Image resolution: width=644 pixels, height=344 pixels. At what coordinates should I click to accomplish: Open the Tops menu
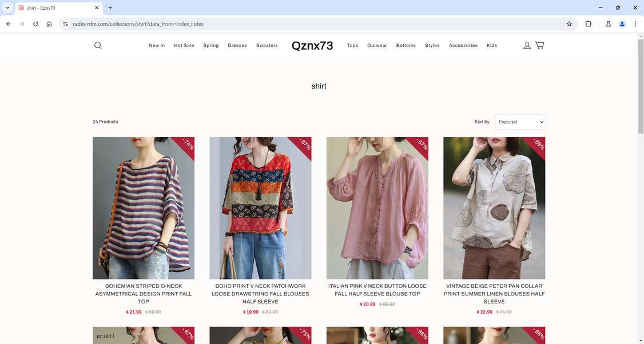point(352,46)
